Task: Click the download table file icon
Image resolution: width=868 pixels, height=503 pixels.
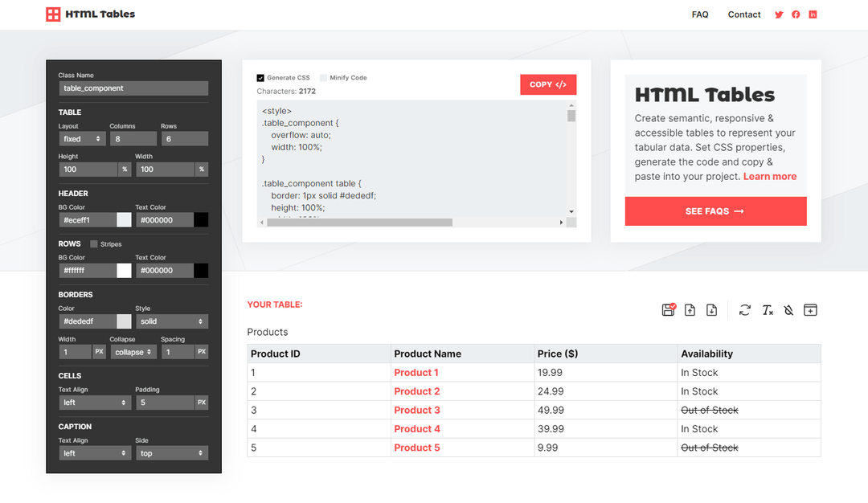Action: pos(711,309)
